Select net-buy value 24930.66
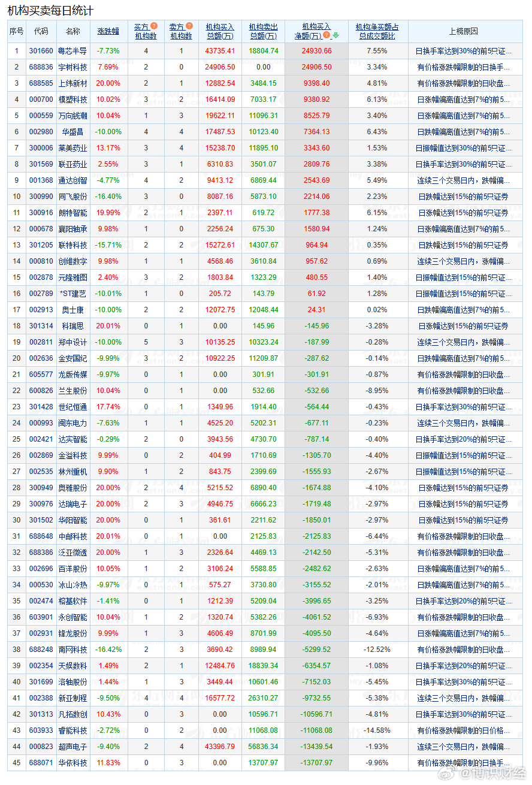532x785 pixels. click(316, 51)
